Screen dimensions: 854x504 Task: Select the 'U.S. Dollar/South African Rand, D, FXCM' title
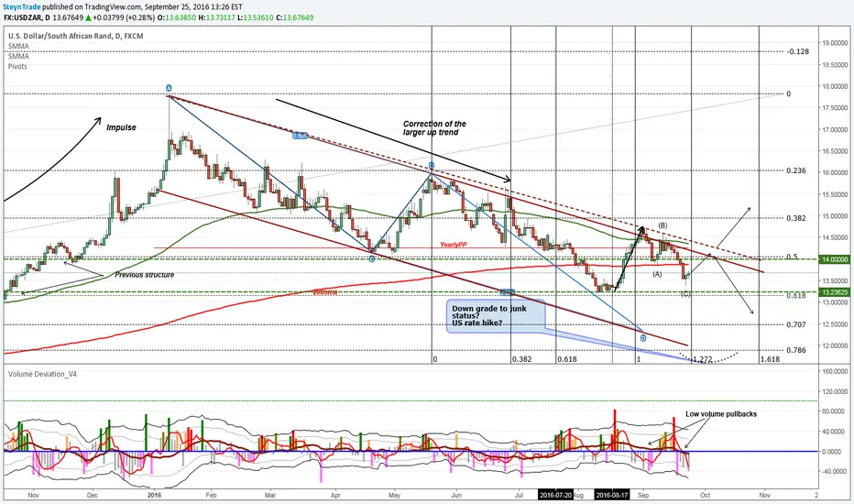[76, 36]
